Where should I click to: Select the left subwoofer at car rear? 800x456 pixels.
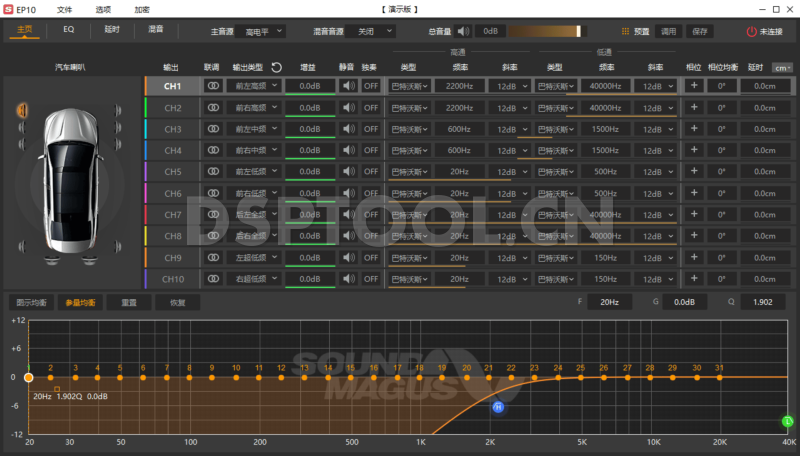52,260
